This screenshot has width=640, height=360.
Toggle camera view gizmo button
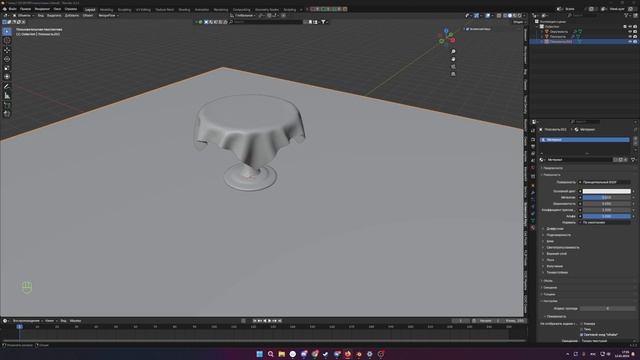point(453,67)
